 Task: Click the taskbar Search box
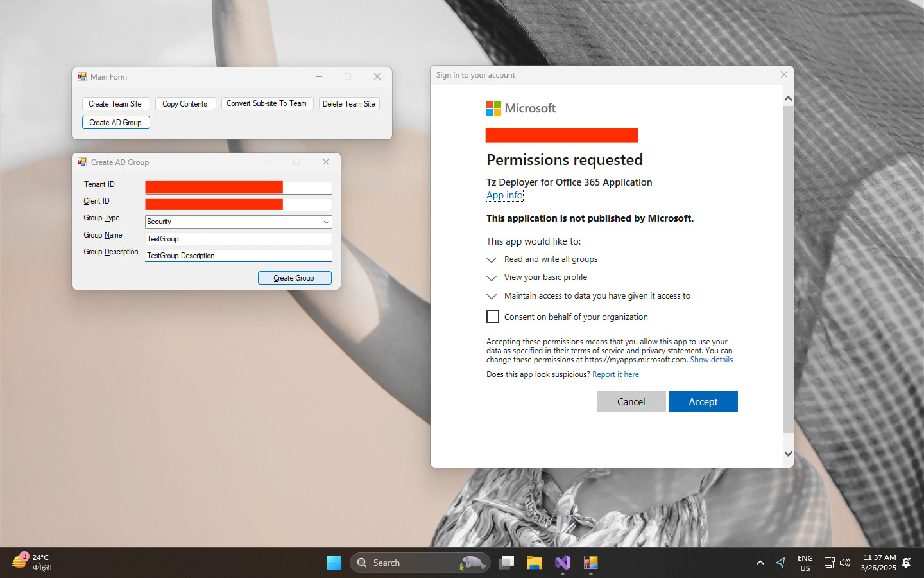(x=420, y=563)
